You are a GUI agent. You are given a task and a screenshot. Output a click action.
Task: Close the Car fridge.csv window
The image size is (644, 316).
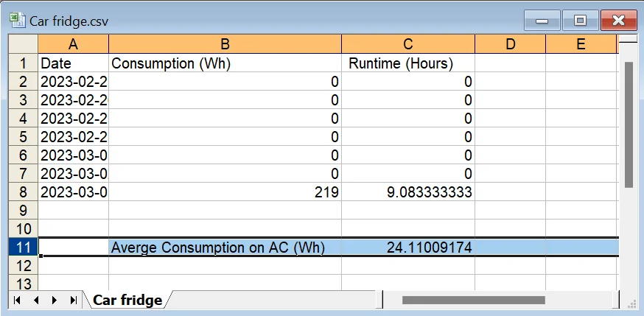(618, 21)
